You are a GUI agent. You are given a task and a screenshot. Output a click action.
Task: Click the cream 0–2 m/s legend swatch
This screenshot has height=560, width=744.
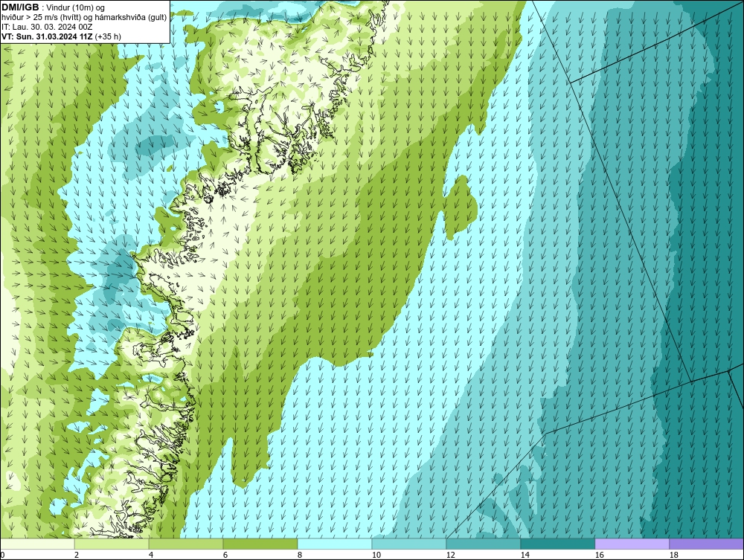pos(37,544)
